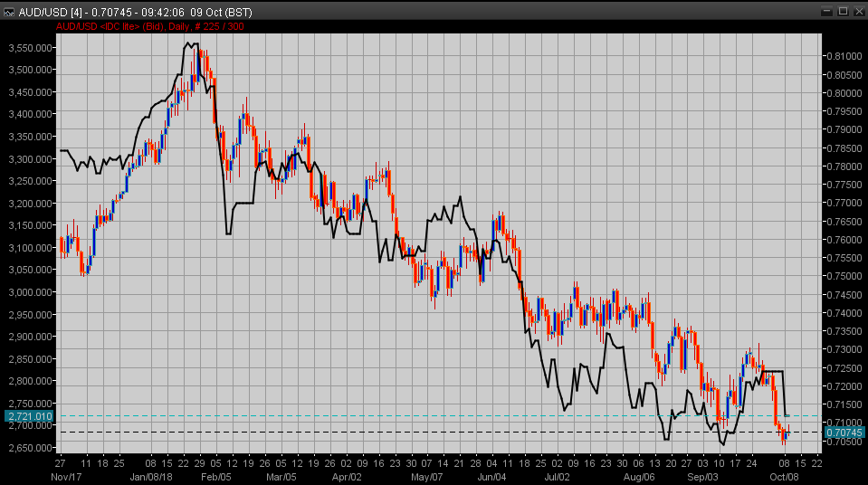The height and width of the screenshot is (485, 868).
Task: Click the Apr/02 date on the time axis
Action: [x=348, y=475]
